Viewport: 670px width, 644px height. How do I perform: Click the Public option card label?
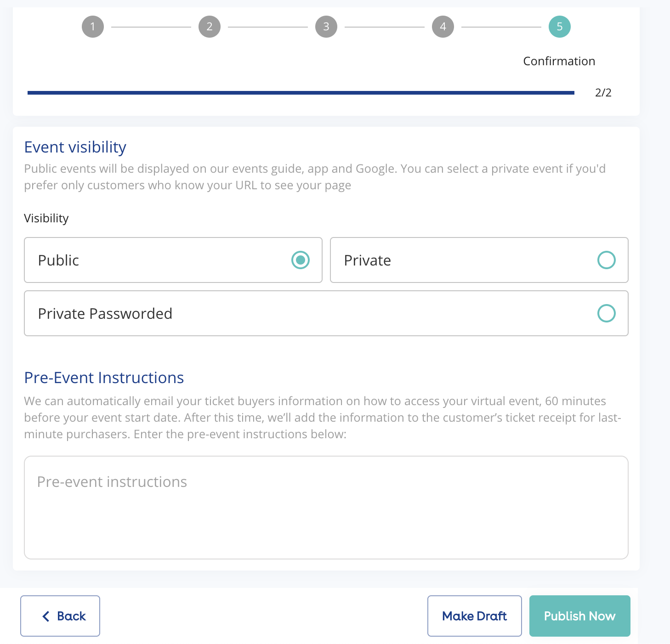59,260
